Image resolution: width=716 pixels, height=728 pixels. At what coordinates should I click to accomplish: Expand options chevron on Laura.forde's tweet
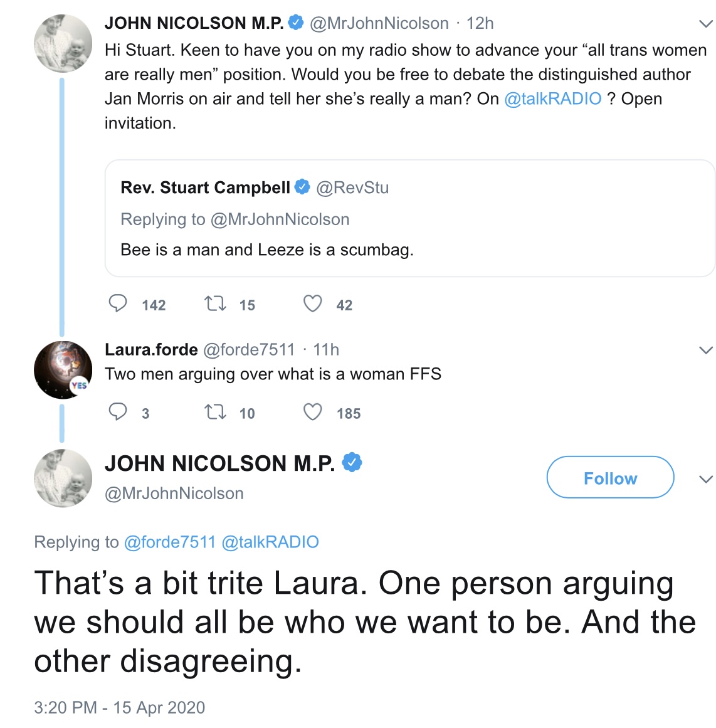click(705, 350)
